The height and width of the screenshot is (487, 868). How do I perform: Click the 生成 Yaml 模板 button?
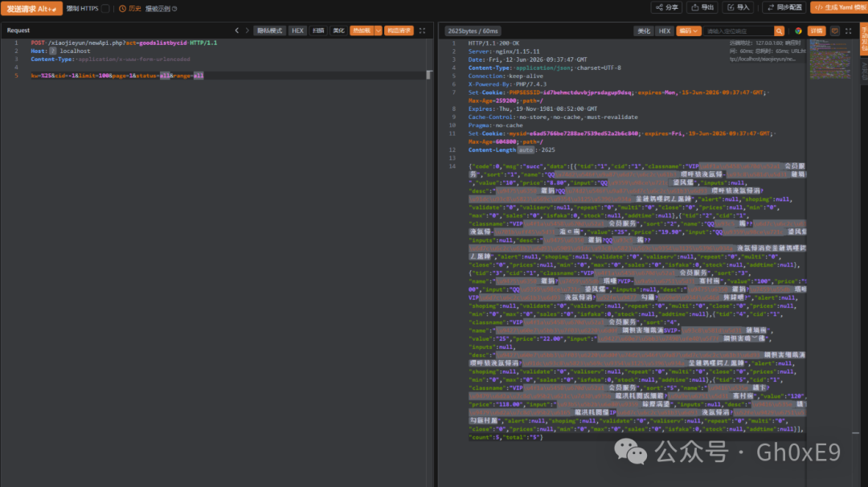click(x=839, y=7)
